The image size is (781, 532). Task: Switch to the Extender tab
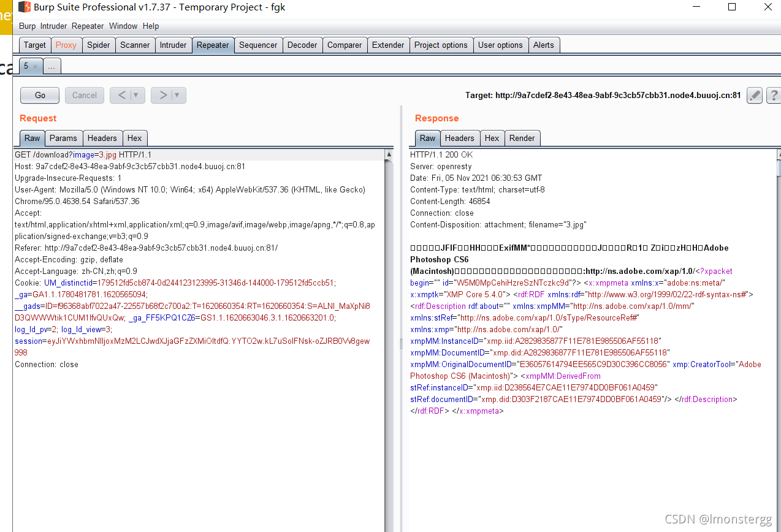(388, 45)
